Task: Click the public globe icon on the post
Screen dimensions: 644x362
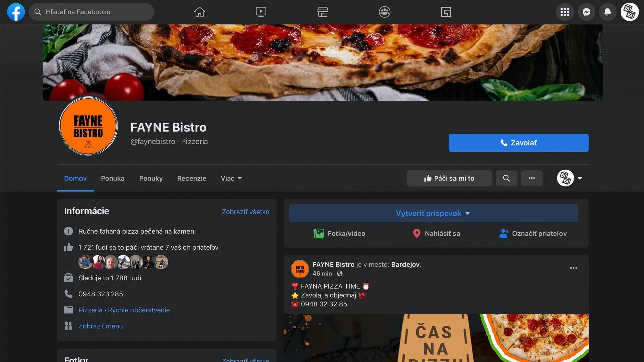Action: (340, 274)
